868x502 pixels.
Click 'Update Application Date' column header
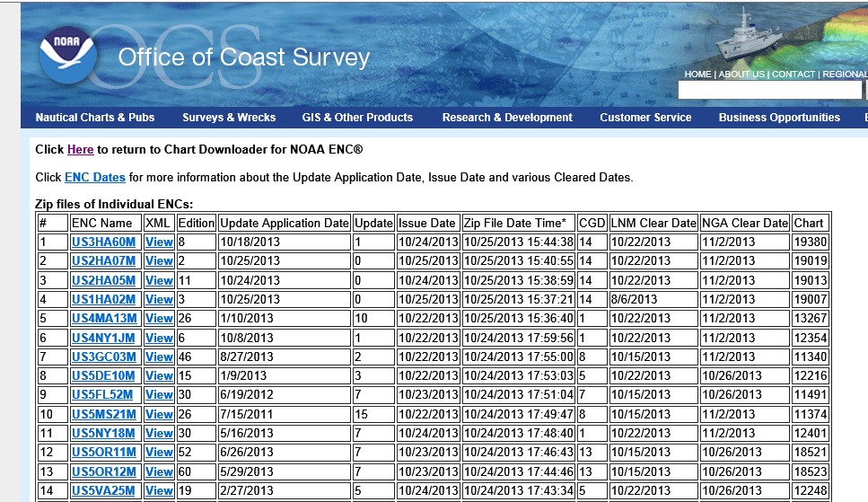tap(285, 224)
